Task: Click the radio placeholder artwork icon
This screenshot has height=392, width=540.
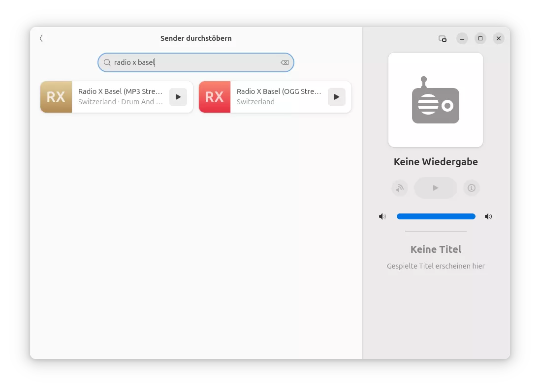Action: 435,99
